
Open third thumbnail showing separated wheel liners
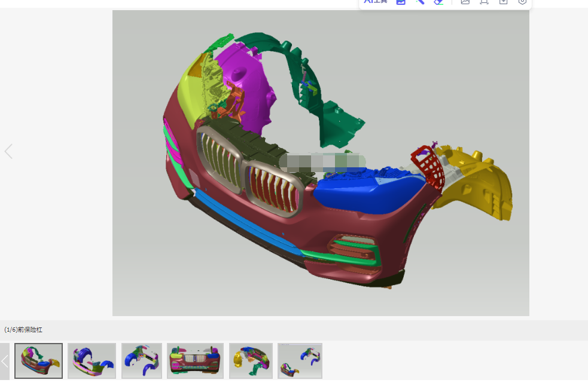pyautogui.click(x=142, y=361)
